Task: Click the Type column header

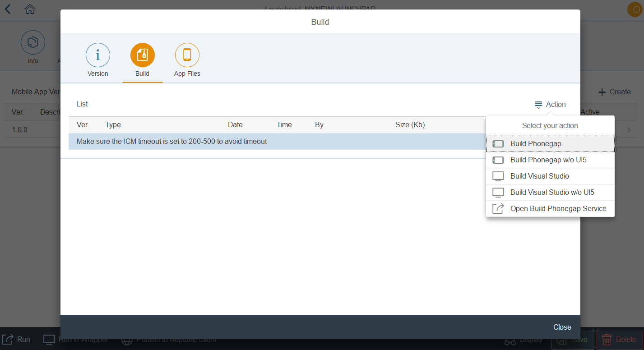Action: click(x=113, y=125)
